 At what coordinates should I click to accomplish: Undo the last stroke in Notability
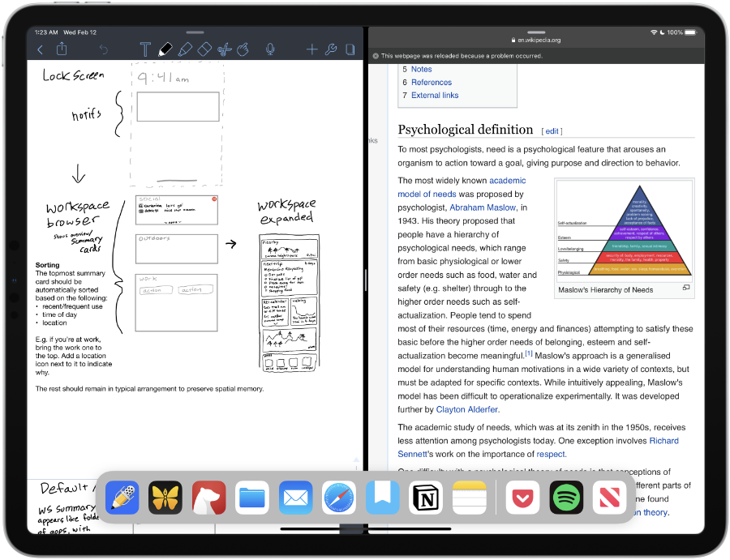(x=103, y=49)
